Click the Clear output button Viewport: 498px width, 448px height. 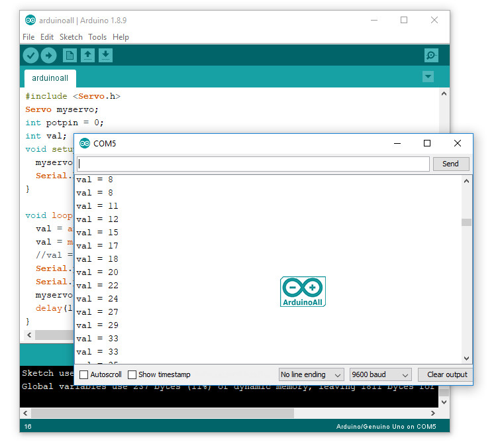pos(446,374)
